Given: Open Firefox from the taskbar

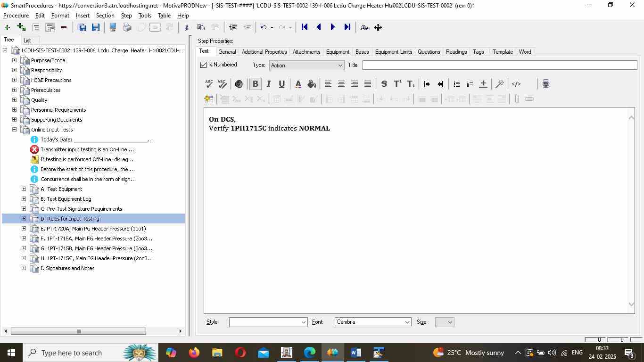Looking at the screenshot, I should (194, 353).
